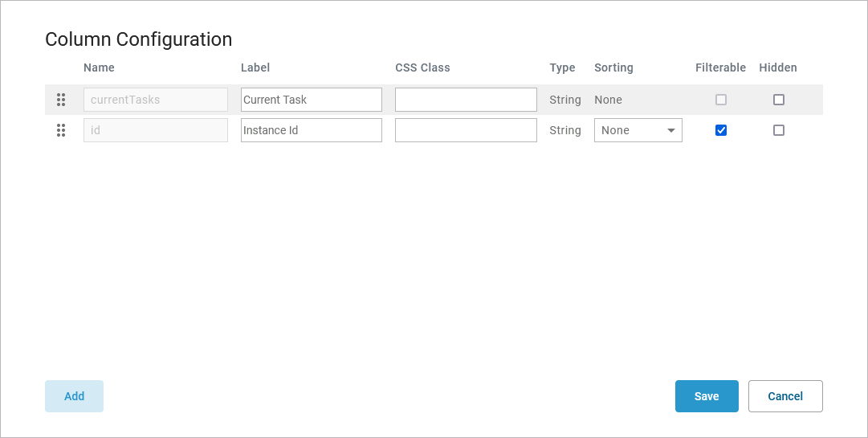This screenshot has width=868, height=438.
Task: Click the Hidden column header
Action: click(778, 68)
